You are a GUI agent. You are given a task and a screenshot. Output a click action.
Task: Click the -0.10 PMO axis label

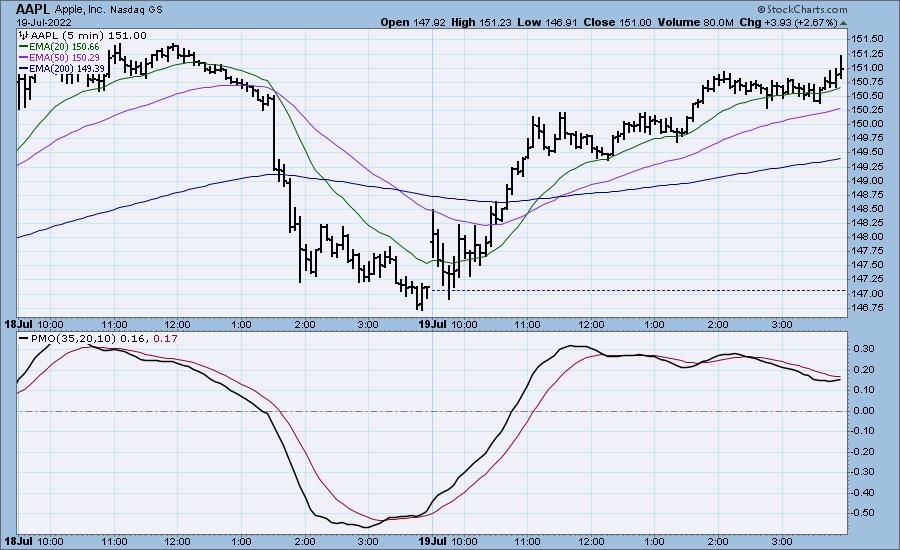click(865, 431)
